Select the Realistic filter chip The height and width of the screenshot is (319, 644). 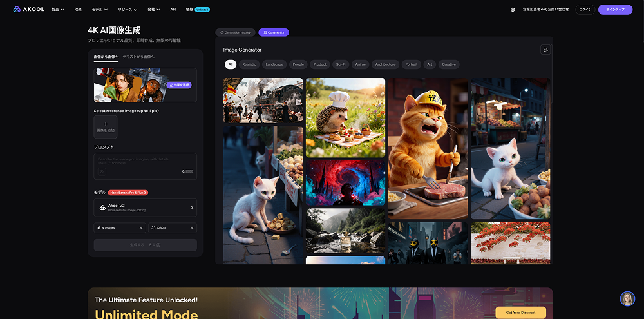tap(249, 64)
